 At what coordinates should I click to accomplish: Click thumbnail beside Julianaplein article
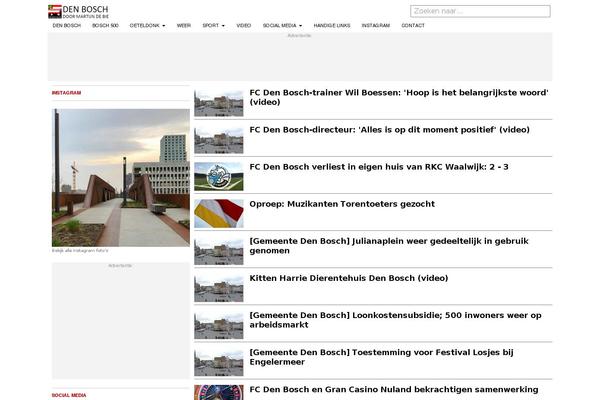tap(219, 251)
